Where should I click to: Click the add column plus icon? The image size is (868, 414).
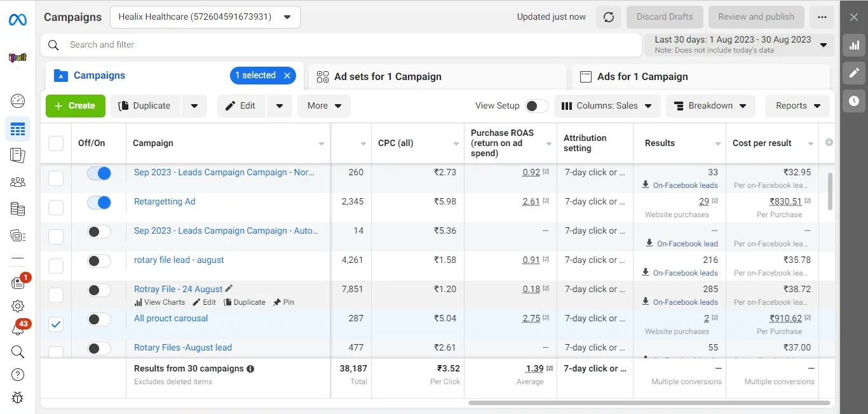point(829,142)
